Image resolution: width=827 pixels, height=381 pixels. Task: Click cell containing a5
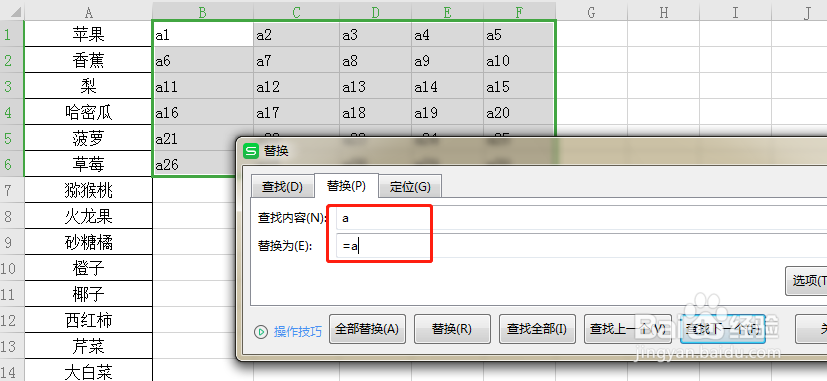[520, 34]
